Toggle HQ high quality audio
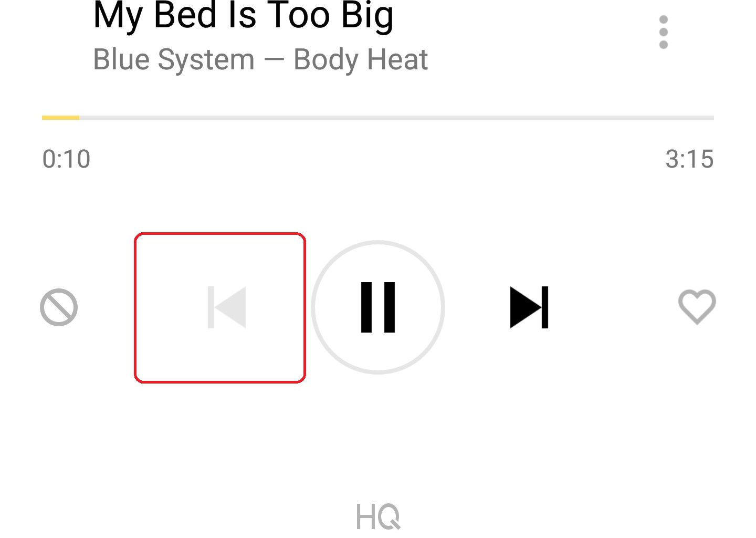The image size is (756, 538). (378, 516)
